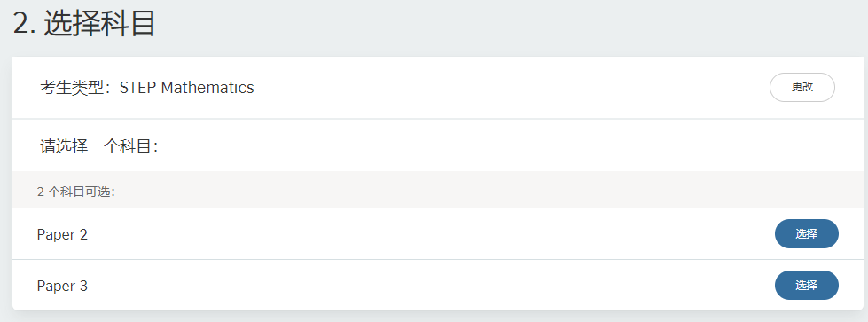Viewport: 868px width, 322px height.
Task: Click blank space beside 请选择一个科目
Action: coord(498,146)
